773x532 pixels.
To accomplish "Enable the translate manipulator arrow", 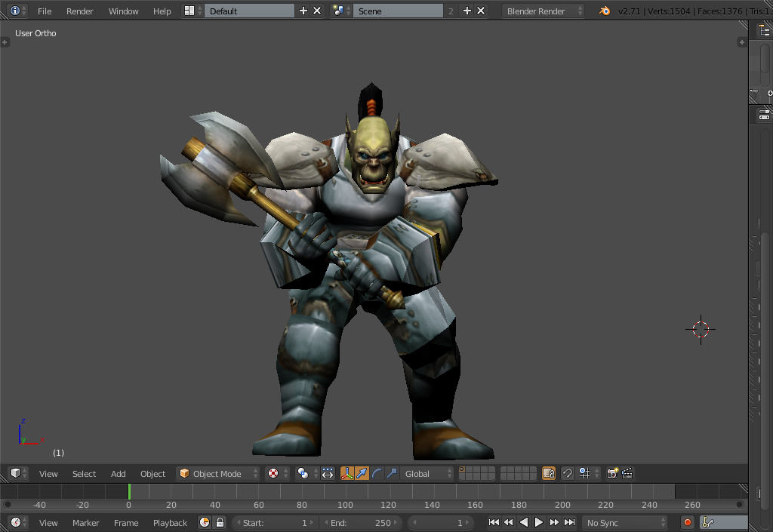I will point(362,473).
